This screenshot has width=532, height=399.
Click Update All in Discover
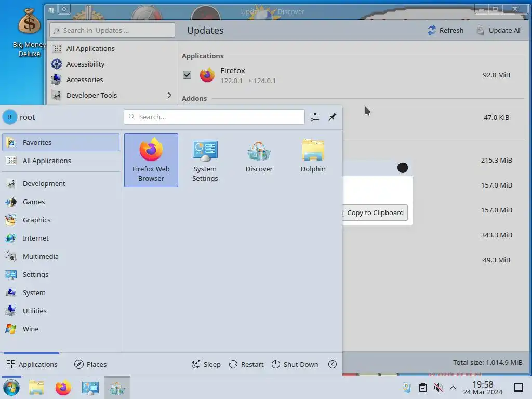tap(499, 30)
